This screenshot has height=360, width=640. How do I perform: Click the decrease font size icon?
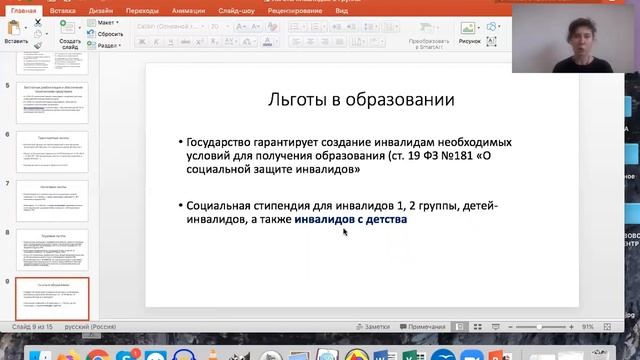(x=256, y=27)
